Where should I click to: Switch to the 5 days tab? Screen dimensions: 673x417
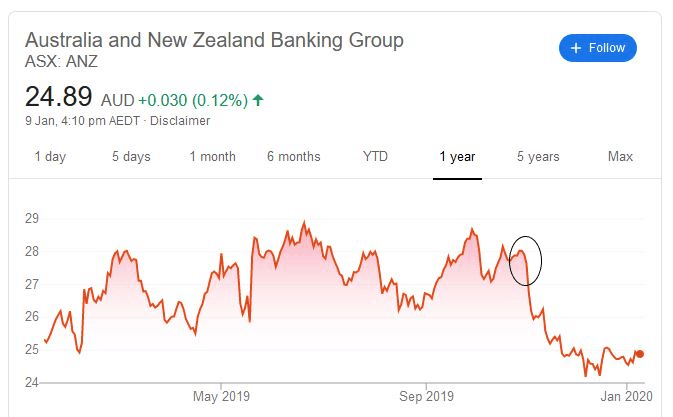coord(131,156)
